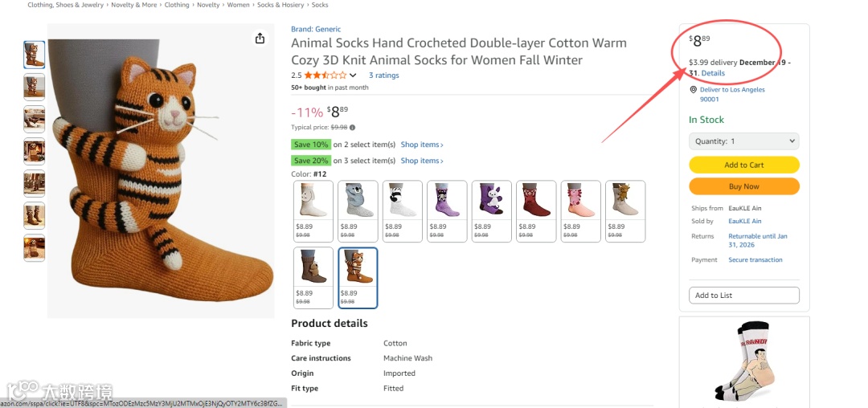Open the last product image thumbnail

[x=35, y=248]
